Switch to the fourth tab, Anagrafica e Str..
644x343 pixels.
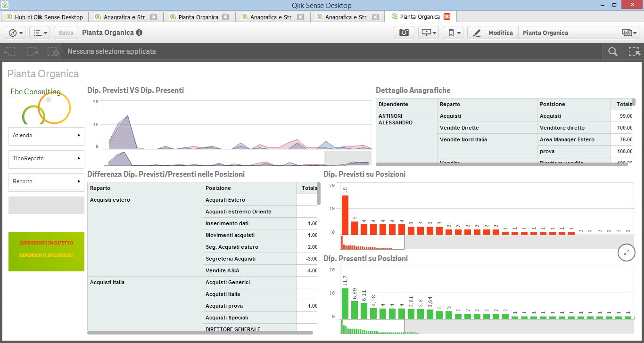pos(272,17)
